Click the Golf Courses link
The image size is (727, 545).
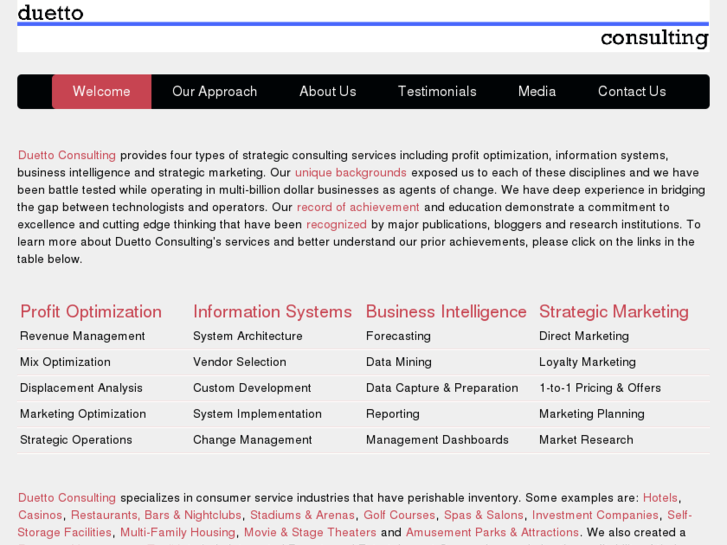tap(399, 515)
